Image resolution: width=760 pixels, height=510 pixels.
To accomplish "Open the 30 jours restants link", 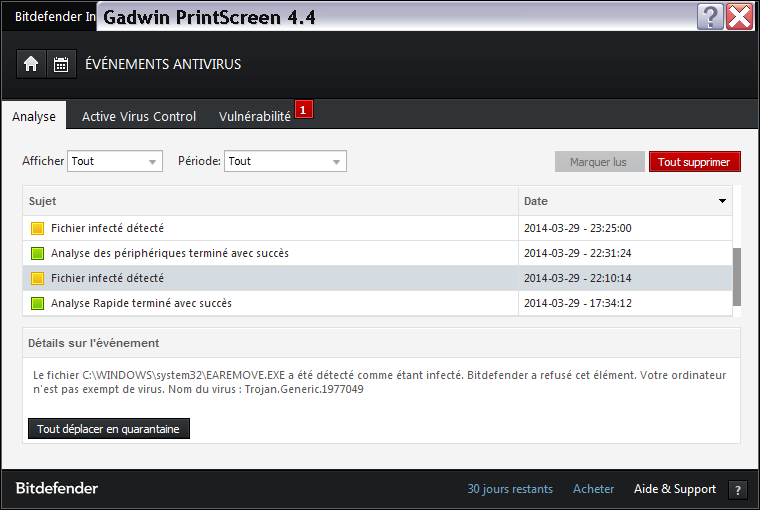I will pos(510,489).
